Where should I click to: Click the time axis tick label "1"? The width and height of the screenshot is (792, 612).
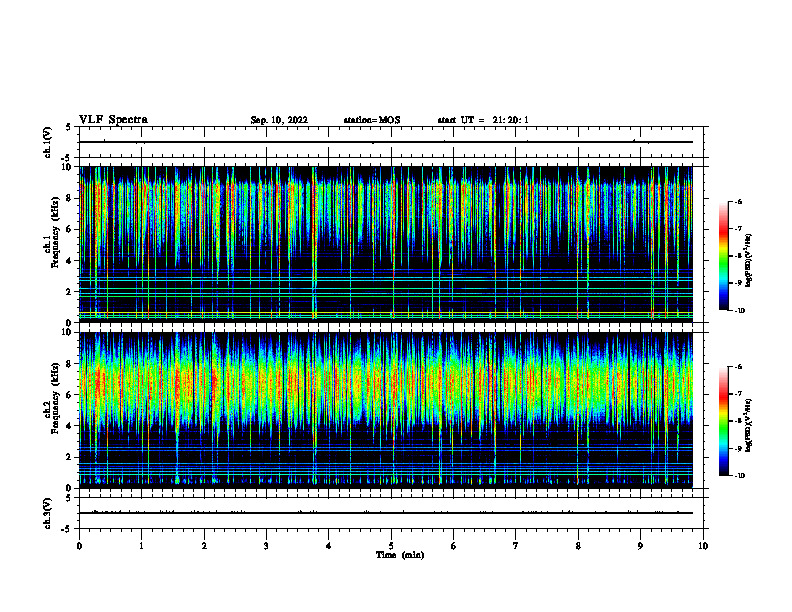pyautogui.click(x=141, y=546)
